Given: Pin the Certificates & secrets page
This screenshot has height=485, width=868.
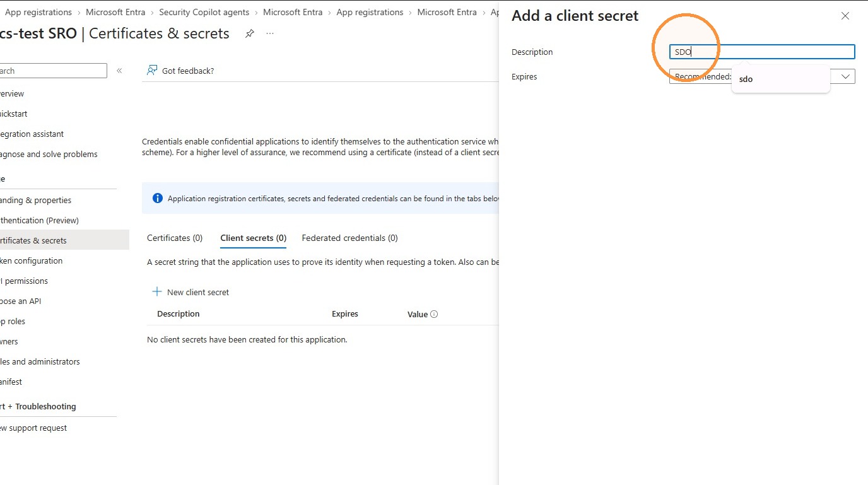Looking at the screenshot, I should tap(250, 33).
